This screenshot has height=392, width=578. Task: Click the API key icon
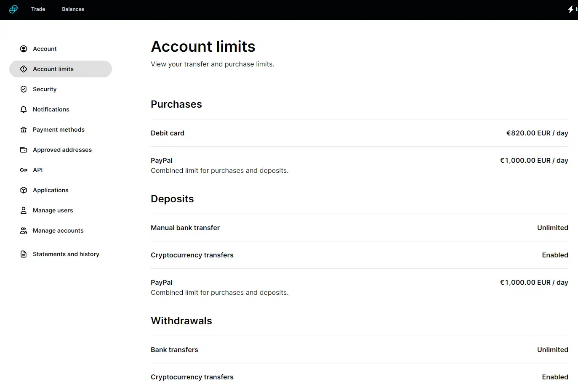pos(24,170)
